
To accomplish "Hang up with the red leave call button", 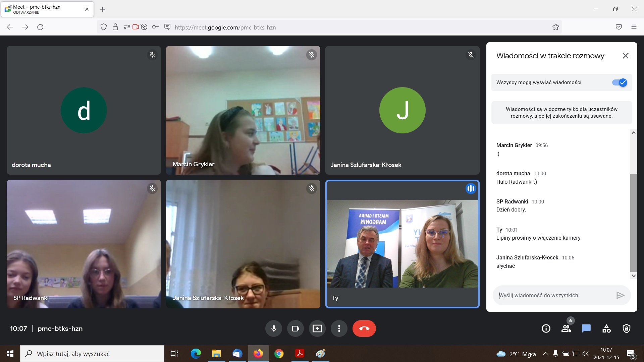I will coord(364,328).
